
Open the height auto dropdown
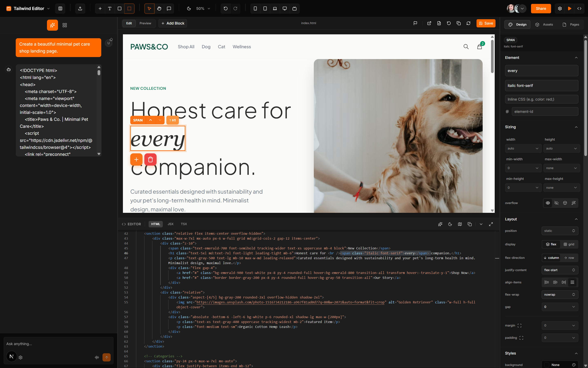(x=561, y=148)
